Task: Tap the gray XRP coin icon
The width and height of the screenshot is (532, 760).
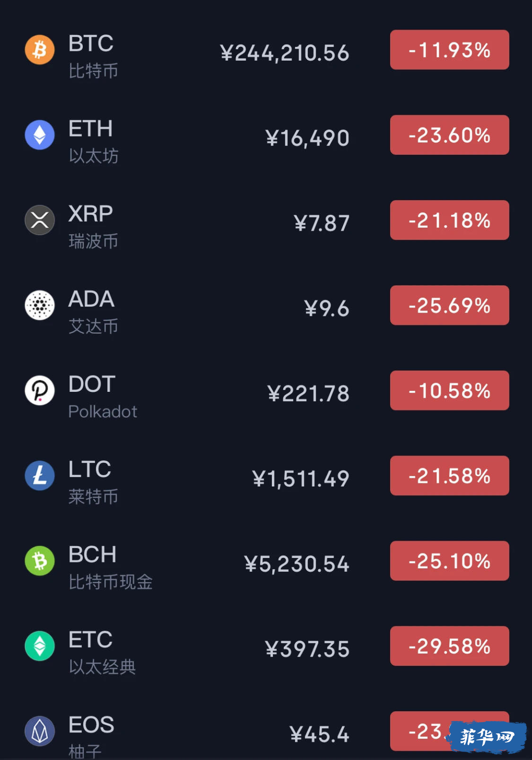Action: point(40,220)
